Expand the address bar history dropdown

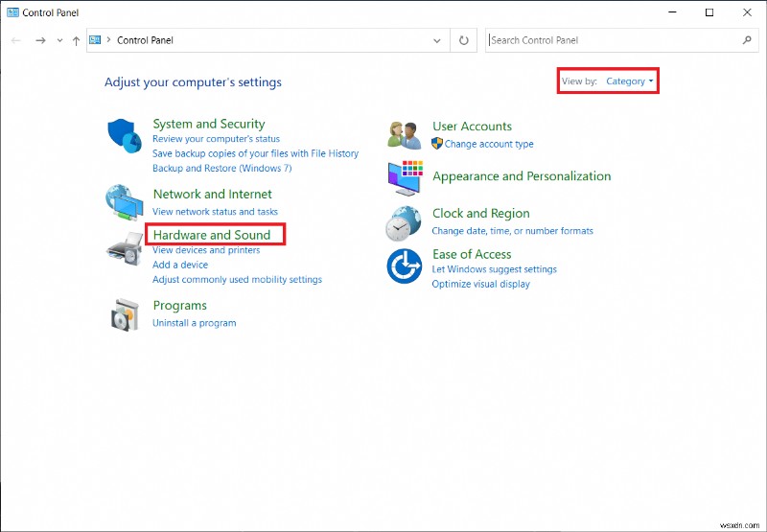[x=438, y=40]
